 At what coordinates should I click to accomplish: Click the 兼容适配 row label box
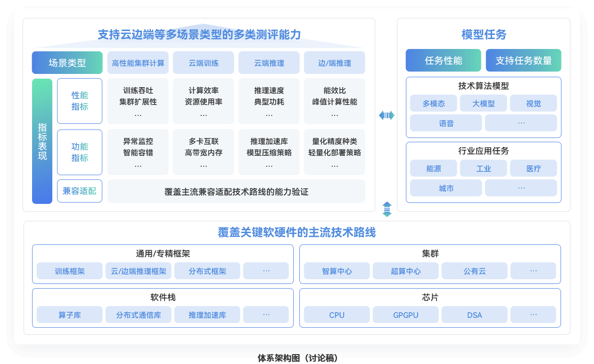pyautogui.click(x=80, y=191)
